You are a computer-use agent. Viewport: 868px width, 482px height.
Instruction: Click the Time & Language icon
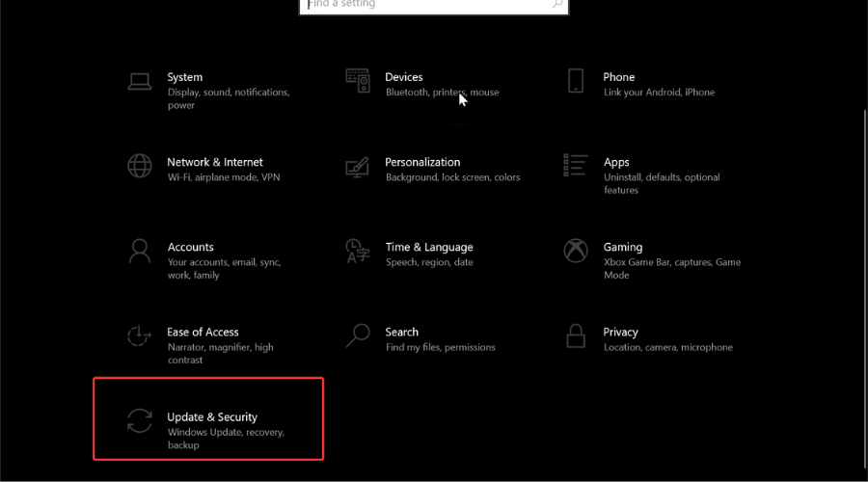(x=358, y=252)
